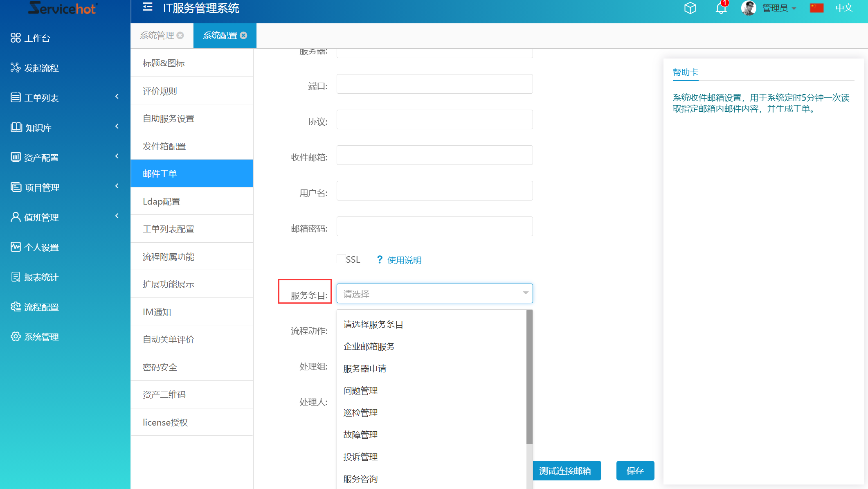Enable the SSL checkbox
Image resolution: width=868 pixels, height=489 pixels.
(341, 259)
